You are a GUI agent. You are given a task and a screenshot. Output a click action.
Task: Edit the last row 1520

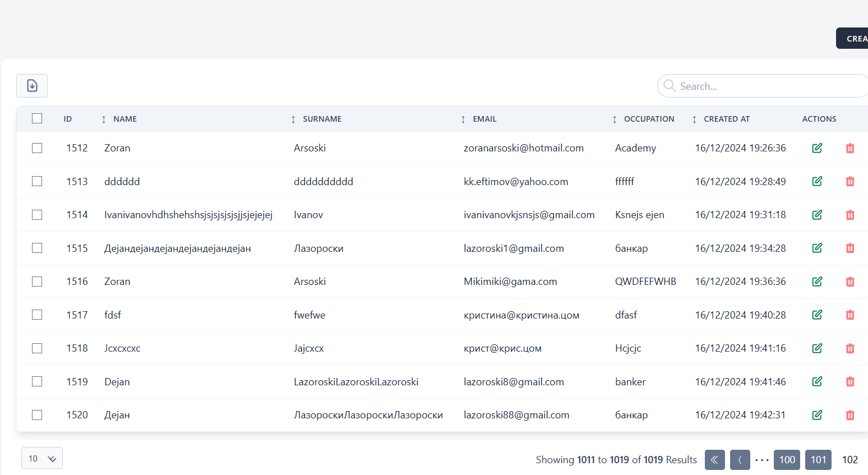pyautogui.click(x=817, y=415)
